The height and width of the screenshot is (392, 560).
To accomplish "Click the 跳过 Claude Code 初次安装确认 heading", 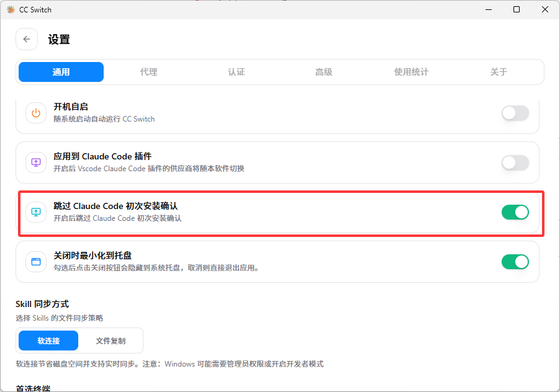I will [x=115, y=206].
